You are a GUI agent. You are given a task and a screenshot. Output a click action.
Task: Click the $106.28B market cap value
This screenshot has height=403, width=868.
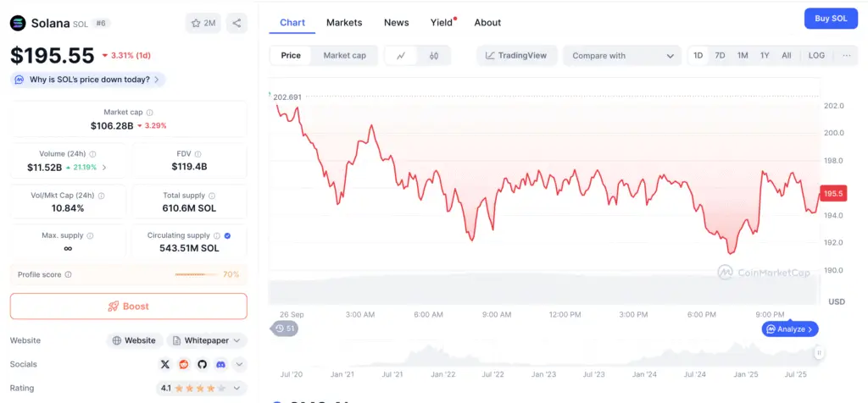point(112,125)
